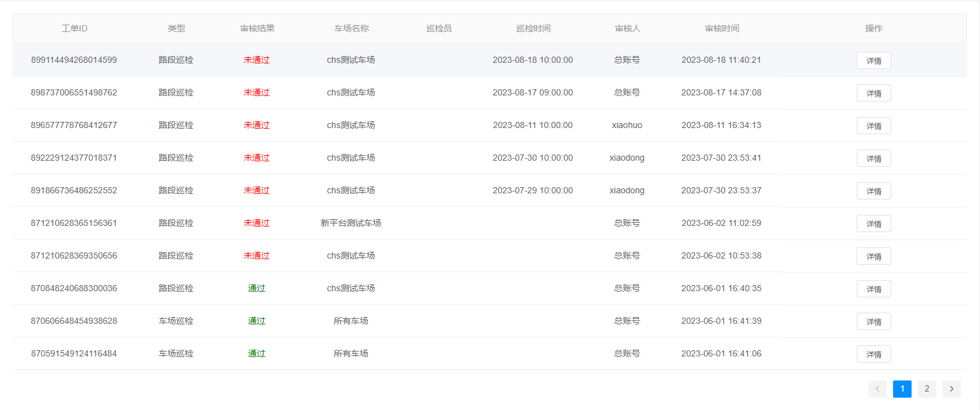Click 未通过 status in first row
Viewport: 980px width, 410px height.
256,60
